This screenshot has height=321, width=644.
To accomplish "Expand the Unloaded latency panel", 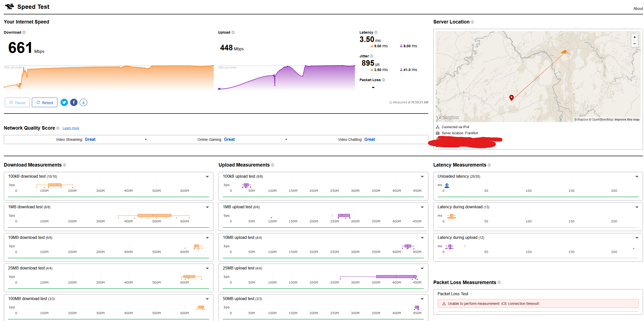I will coord(637,177).
